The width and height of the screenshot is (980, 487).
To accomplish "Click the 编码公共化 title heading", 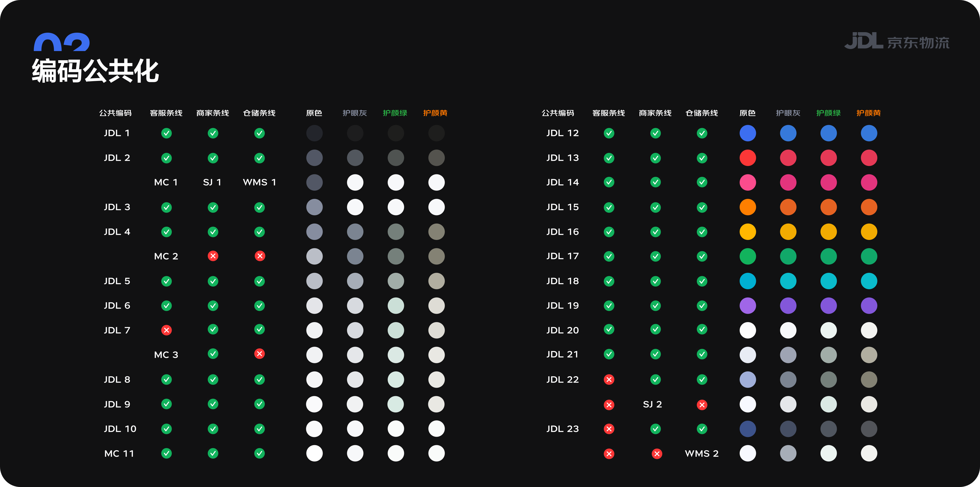I will pyautogui.click(x=95, y=71).
